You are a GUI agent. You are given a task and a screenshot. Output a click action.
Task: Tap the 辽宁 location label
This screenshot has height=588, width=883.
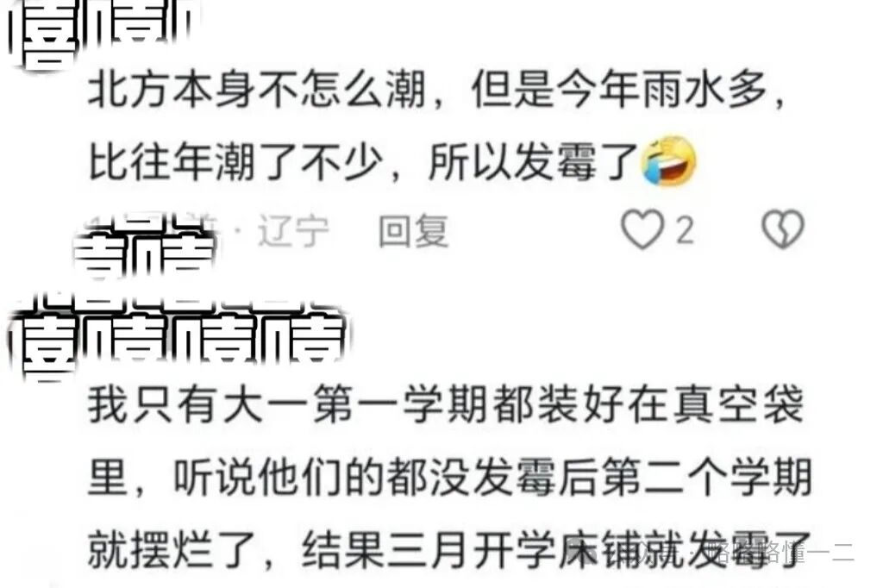293,231
